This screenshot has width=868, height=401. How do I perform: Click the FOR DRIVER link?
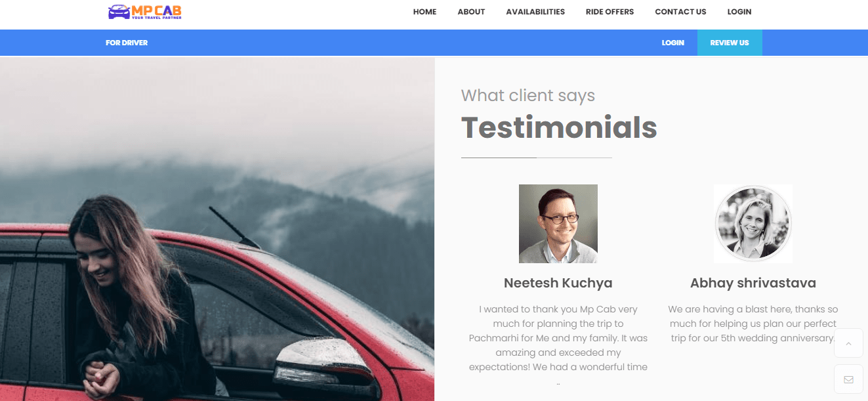coord(127,43)
